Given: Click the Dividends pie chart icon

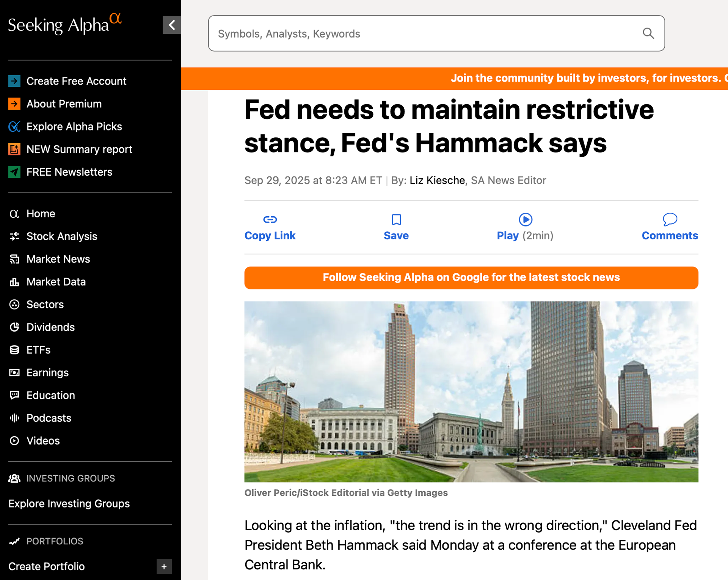Looking at the screenshot, I should click(14, 327).
